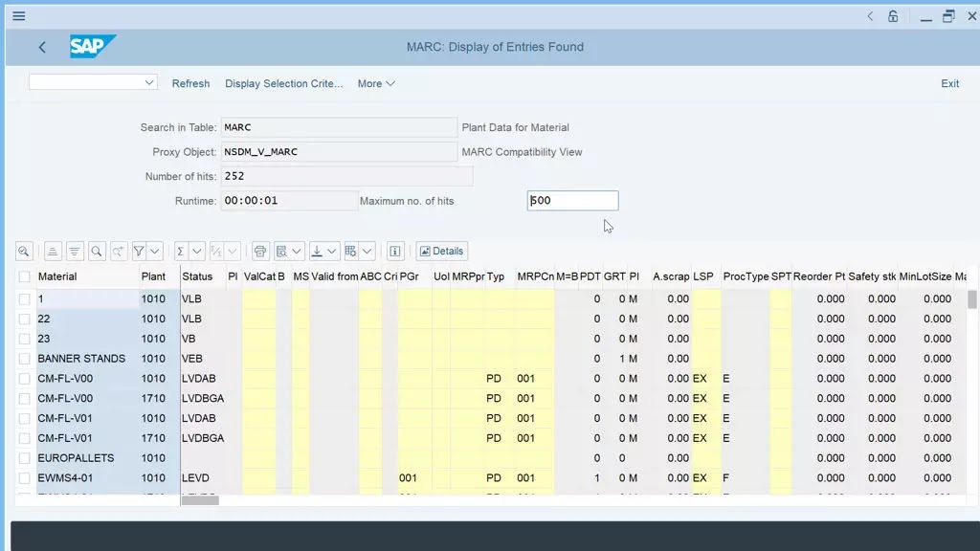The width and height of the screenshot is (980, 551).
Task: Click the Find Next icon
Action: coord(118,252)
